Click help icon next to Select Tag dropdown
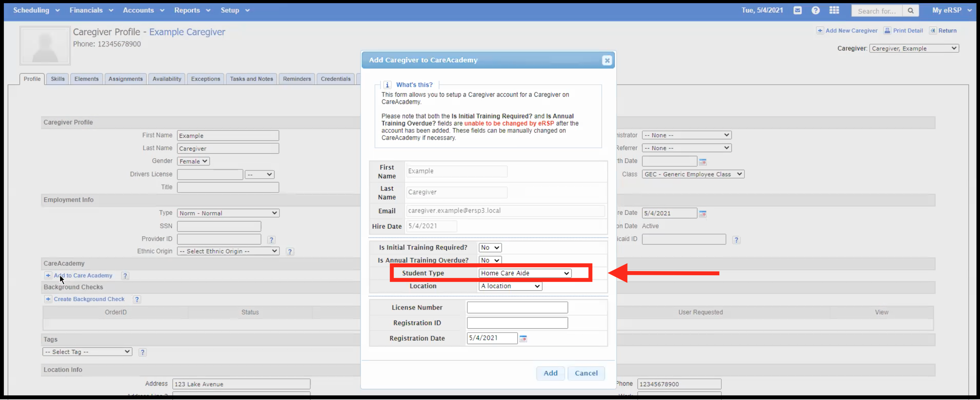 [x=142, y=352]
